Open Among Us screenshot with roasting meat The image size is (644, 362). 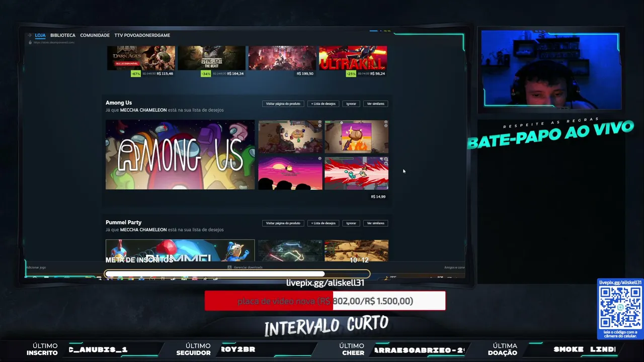(x=356, y=136)
